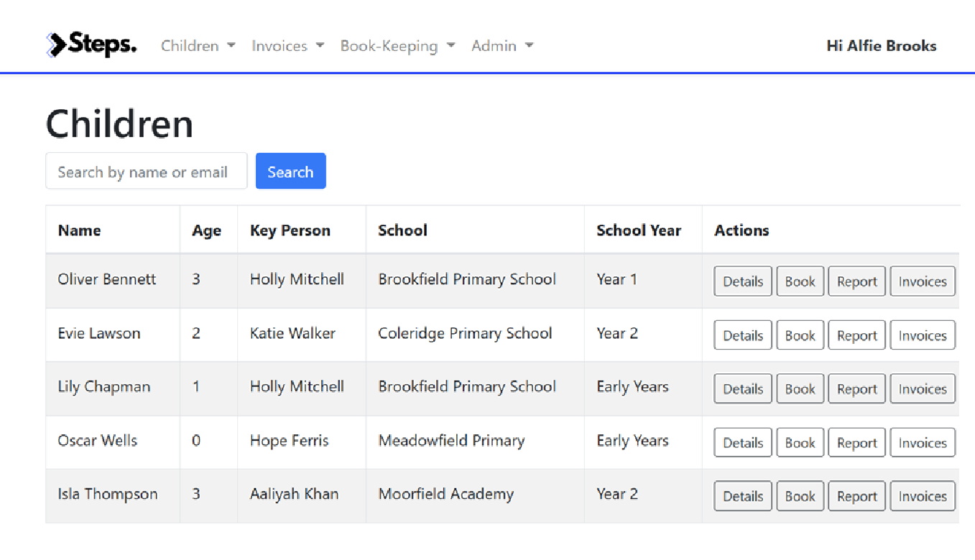View Invoices for Isla Thompson
This screenshot has height=560, width=975.
[x=922, y=496]
